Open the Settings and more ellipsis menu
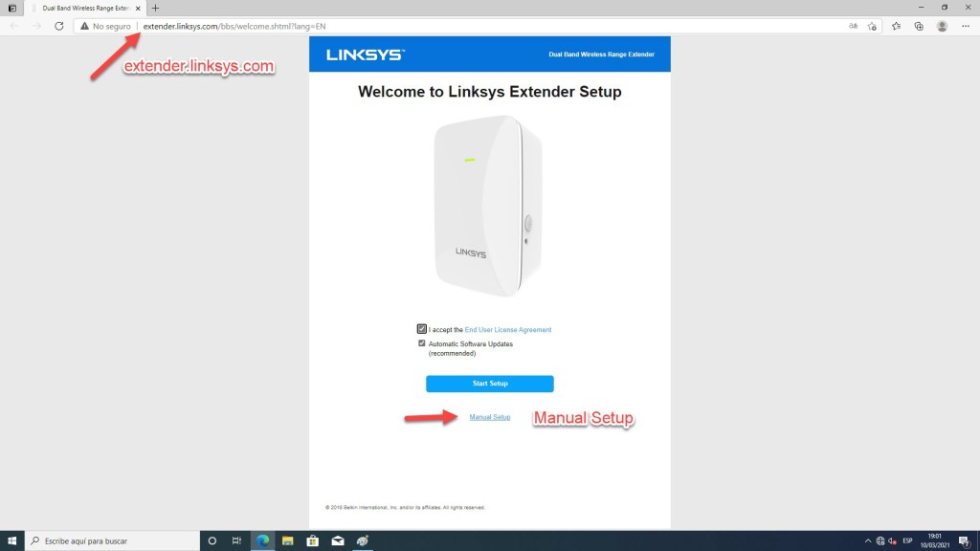Viewport: 980px width, 551px height. pyautogui.click(x=966, y=26)
